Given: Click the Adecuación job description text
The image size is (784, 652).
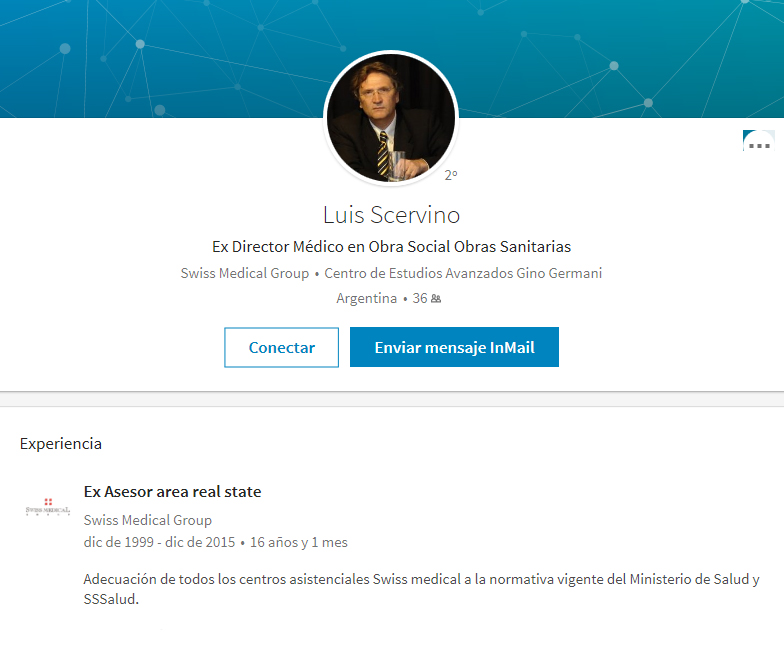Looking at the screenshot, I should 421,589.
